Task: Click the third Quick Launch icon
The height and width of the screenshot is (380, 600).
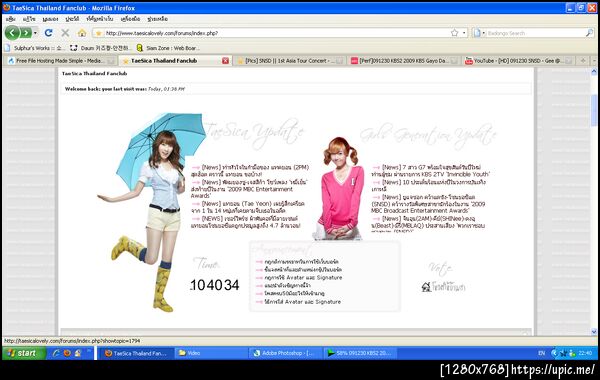Action: pyautogui.click(x=78, y=353)
